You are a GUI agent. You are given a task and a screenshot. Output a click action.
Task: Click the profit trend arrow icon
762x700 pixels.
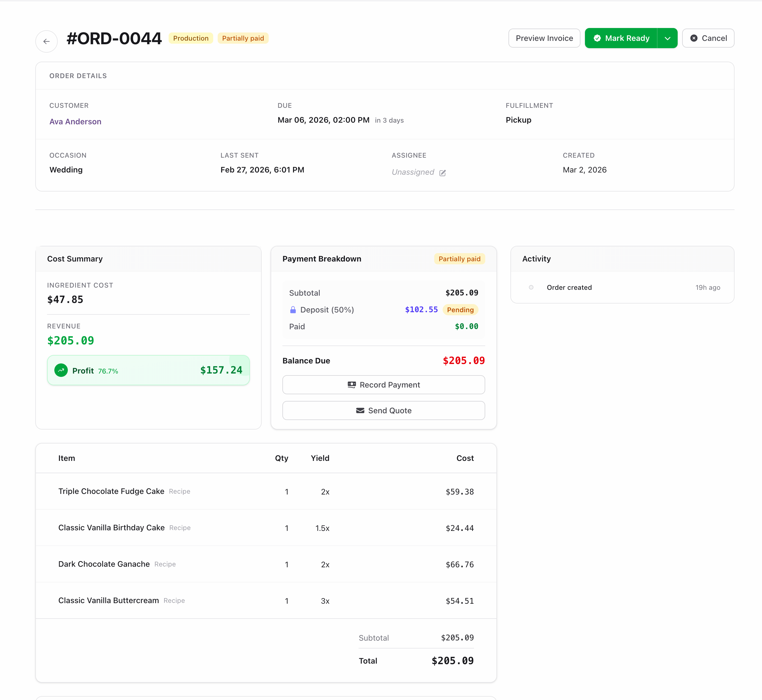point(61,370)
